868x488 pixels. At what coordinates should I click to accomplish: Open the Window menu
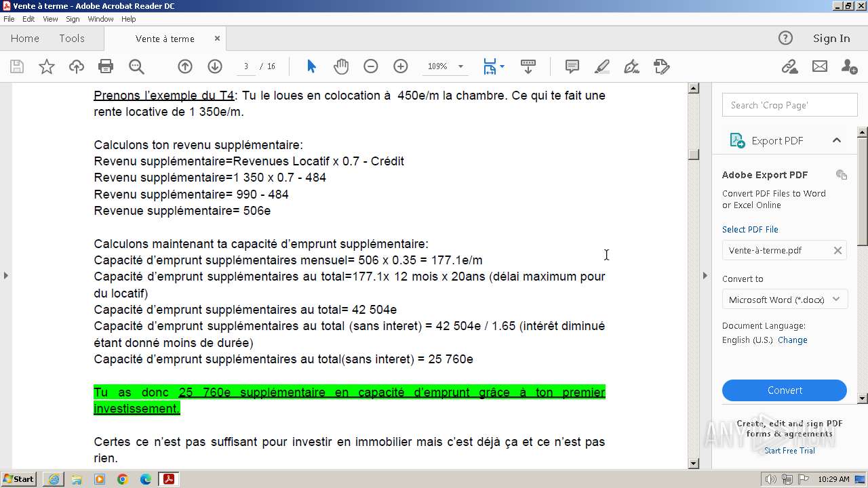(x=100, y=19)
